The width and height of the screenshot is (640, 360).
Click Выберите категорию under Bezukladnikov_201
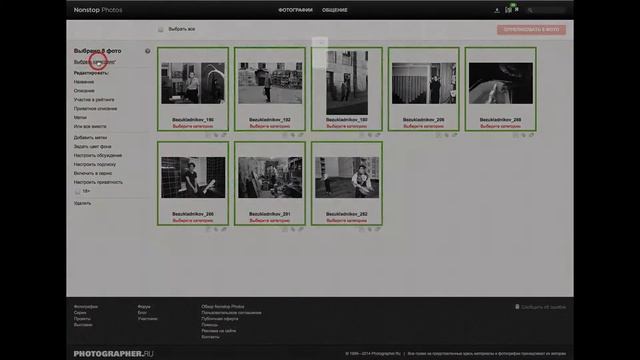pos(270,221)
